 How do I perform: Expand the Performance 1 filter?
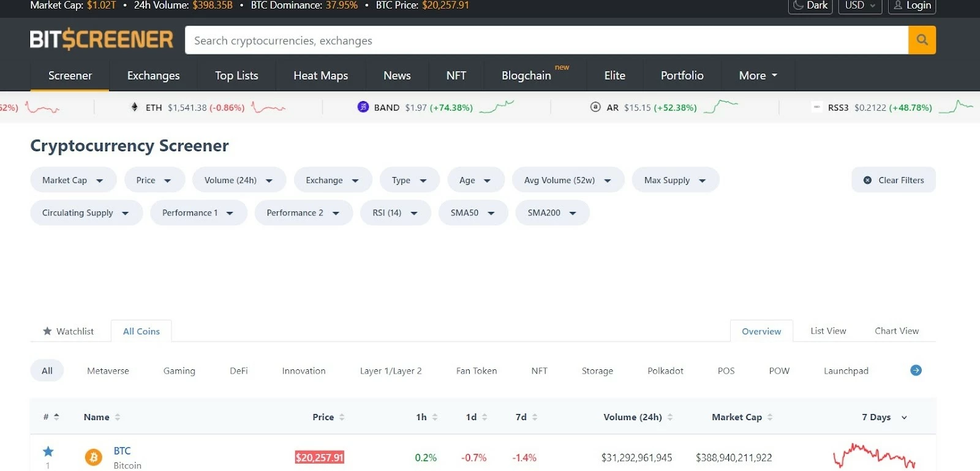pyautogui.click(x=198, y=213)
